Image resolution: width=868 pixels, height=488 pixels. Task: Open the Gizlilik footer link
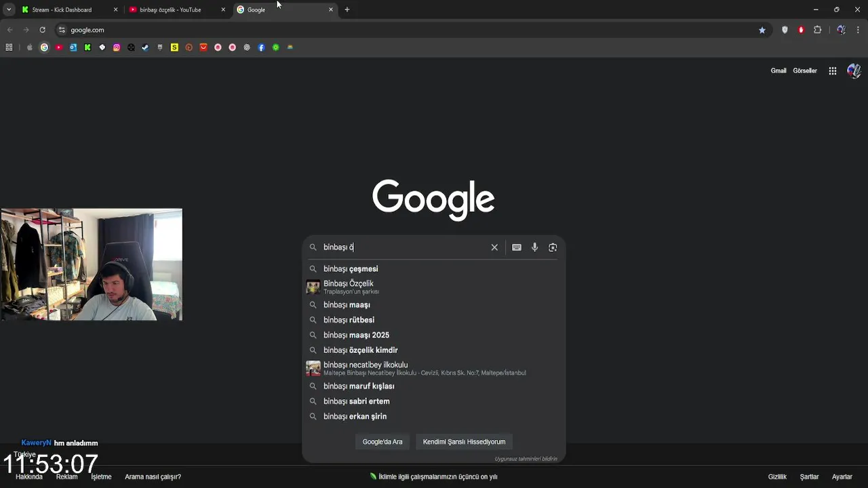click(x=777, y=477)
